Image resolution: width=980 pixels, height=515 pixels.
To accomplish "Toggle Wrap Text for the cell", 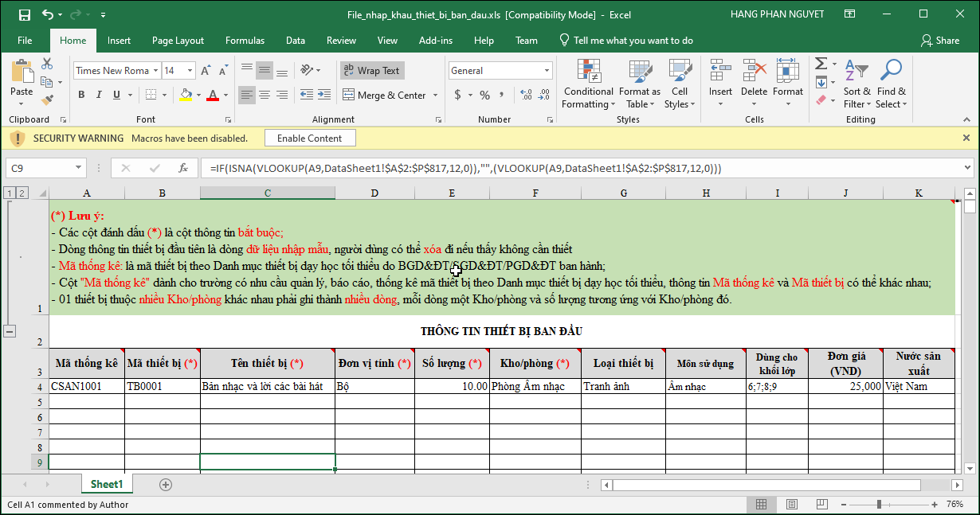I will 372,71.
